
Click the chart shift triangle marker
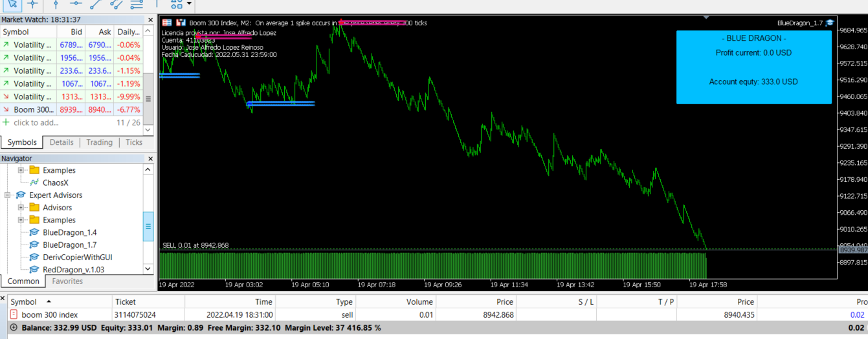[x=706, y=17]
